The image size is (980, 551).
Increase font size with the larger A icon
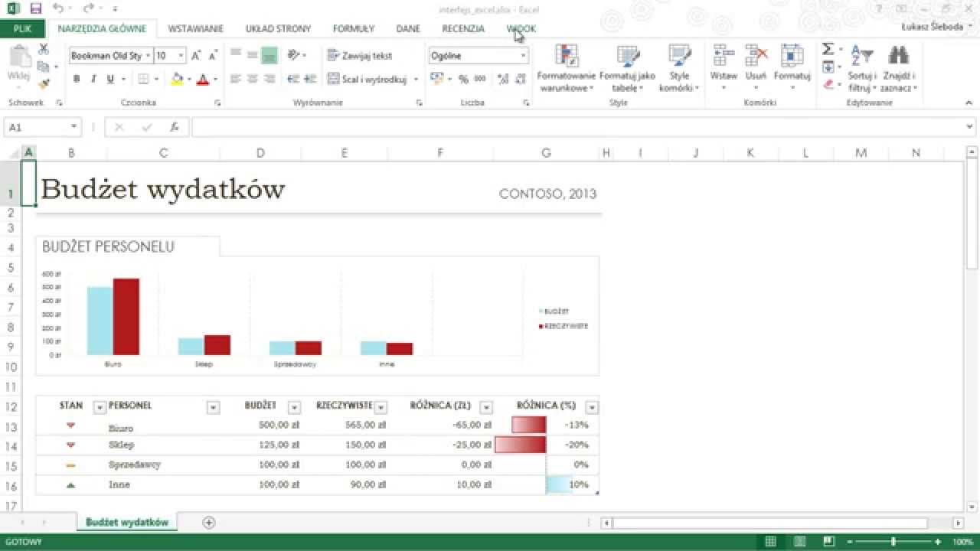tap(196, 56)
